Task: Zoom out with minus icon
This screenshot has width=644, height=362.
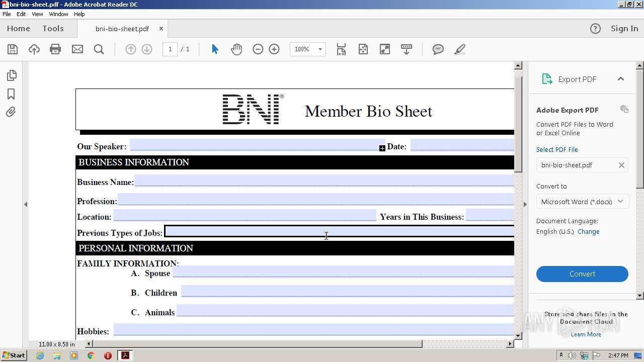Action: pos(258,49)
